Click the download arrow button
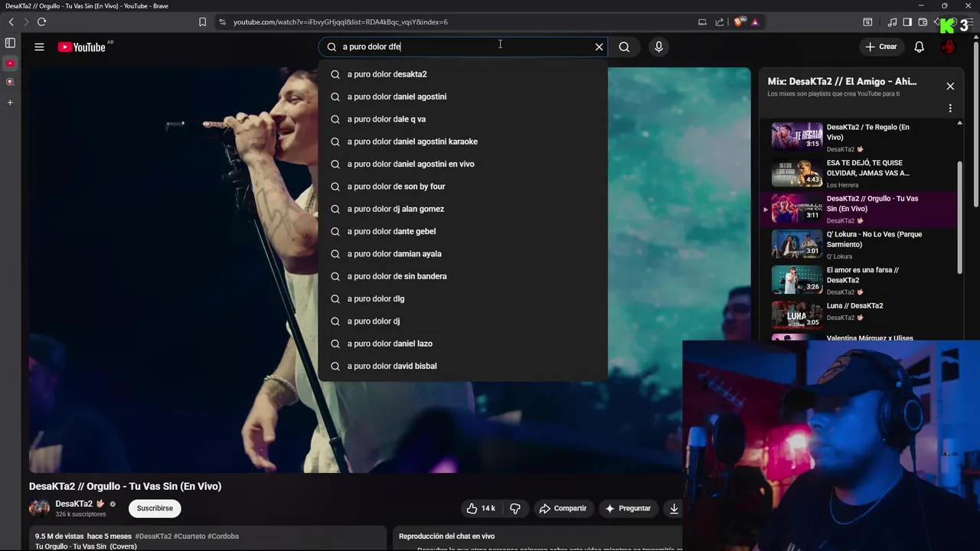Viewport: 980px width, 551px height. pos(674,508)
